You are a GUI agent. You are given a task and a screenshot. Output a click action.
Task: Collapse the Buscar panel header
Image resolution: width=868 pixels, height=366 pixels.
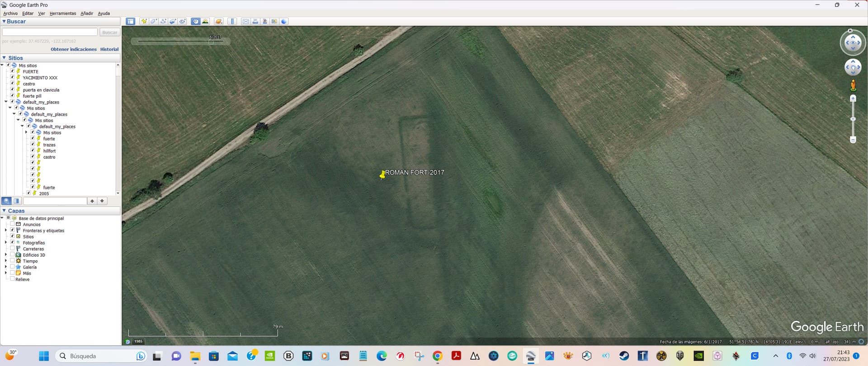pos(4,21)
